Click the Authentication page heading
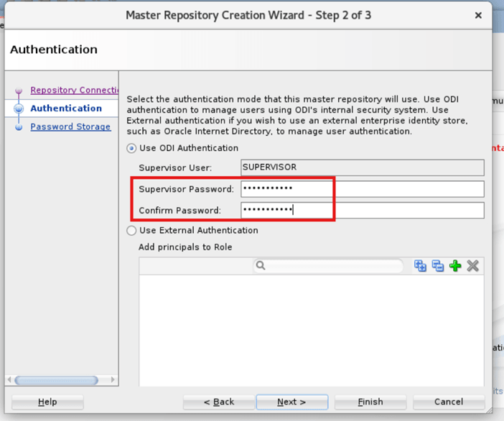This screenshot has width=504, height=421. click(x=54, y=50)
